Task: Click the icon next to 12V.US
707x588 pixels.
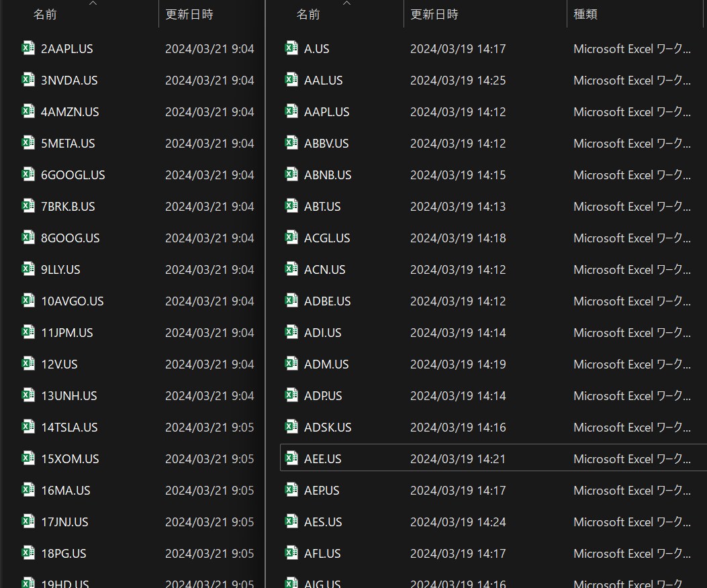Action: pyautogui.click(x=28, y=363)
